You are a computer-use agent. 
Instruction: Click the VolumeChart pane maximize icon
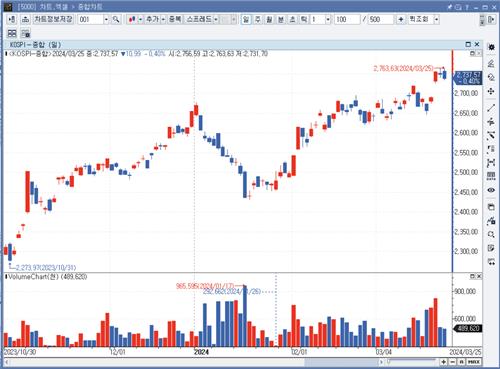tap(472, 276)
